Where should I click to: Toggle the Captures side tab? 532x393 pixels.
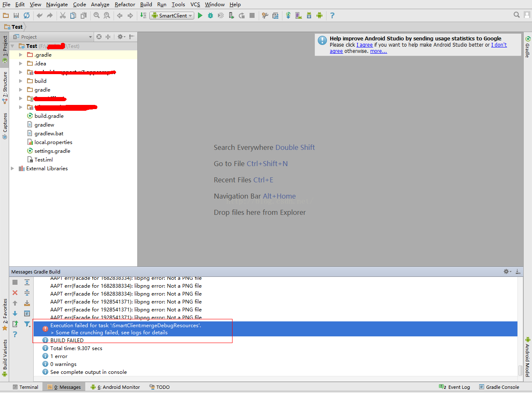(5, 125)
